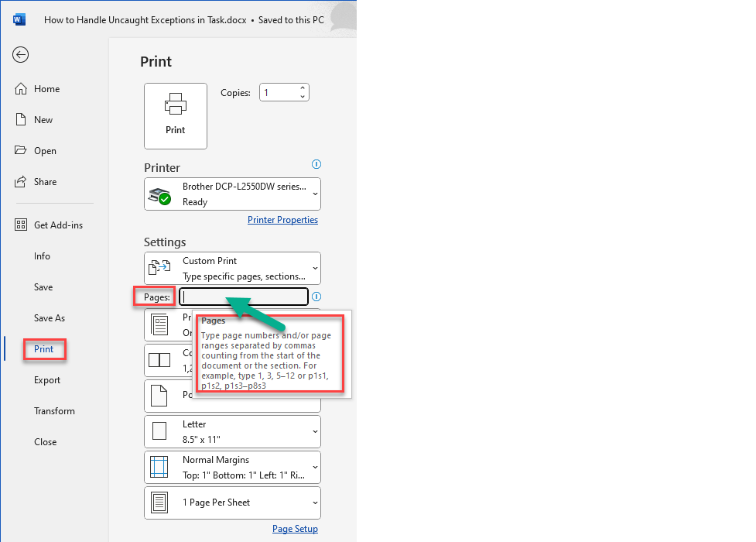The image size is (756, 542).
Task: Click the portrait orientation page icon
Action: 159,396
